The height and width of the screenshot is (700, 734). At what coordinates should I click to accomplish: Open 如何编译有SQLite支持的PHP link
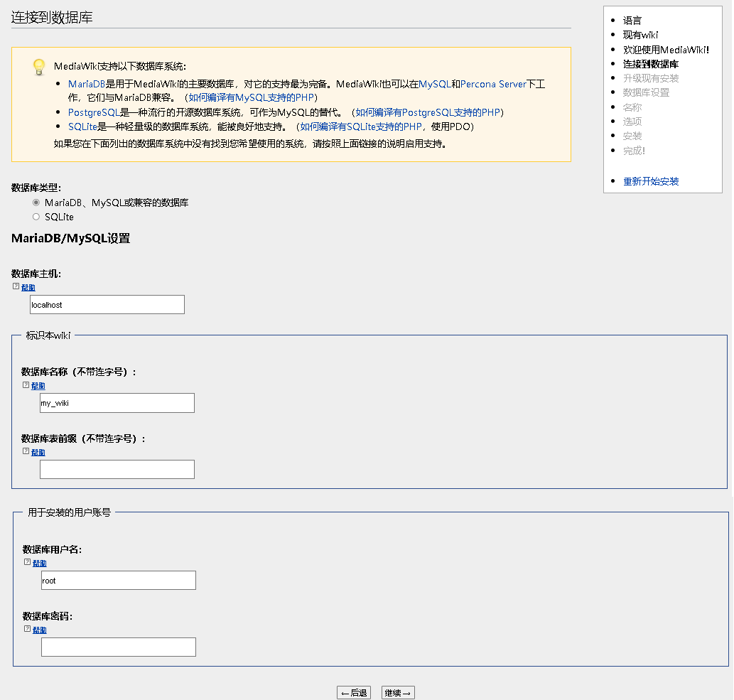pos(361,127)
